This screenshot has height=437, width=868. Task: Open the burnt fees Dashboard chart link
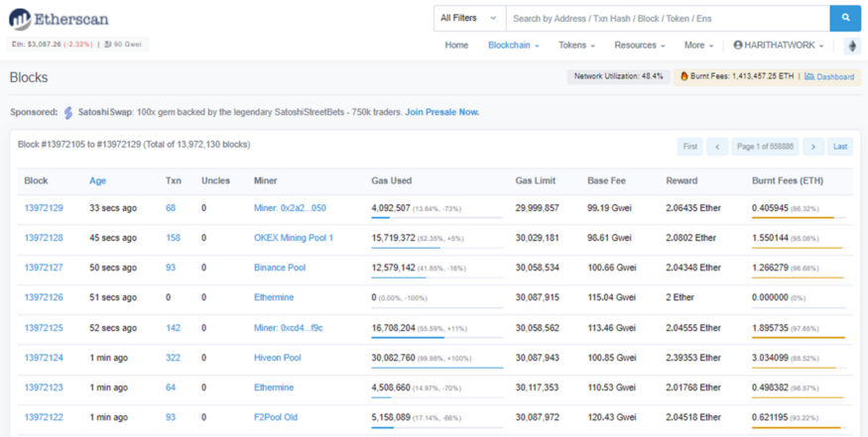[x=829, y=77]
